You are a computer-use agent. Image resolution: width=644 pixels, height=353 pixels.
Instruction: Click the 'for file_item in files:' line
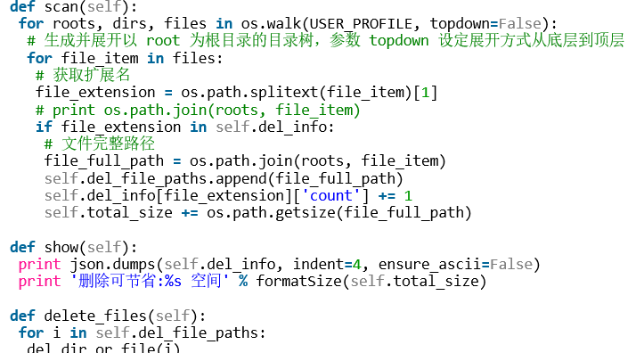[x=125, y=58]
